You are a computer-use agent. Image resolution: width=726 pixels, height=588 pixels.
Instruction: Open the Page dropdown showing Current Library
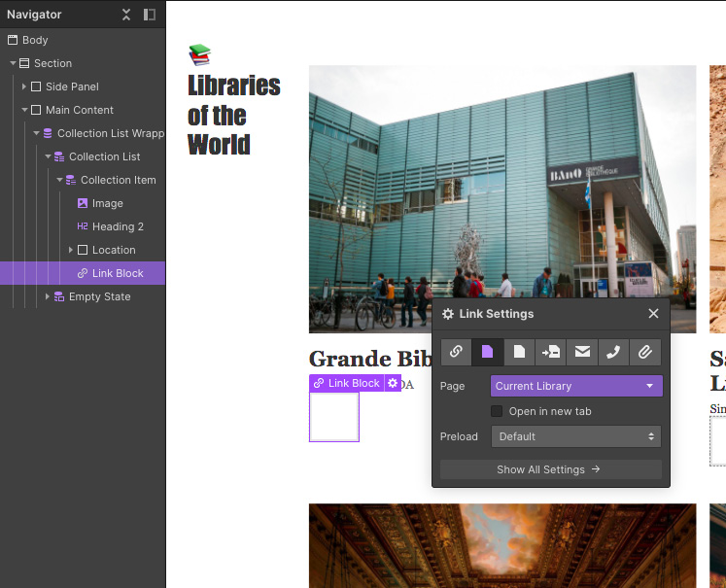point(576,386)
